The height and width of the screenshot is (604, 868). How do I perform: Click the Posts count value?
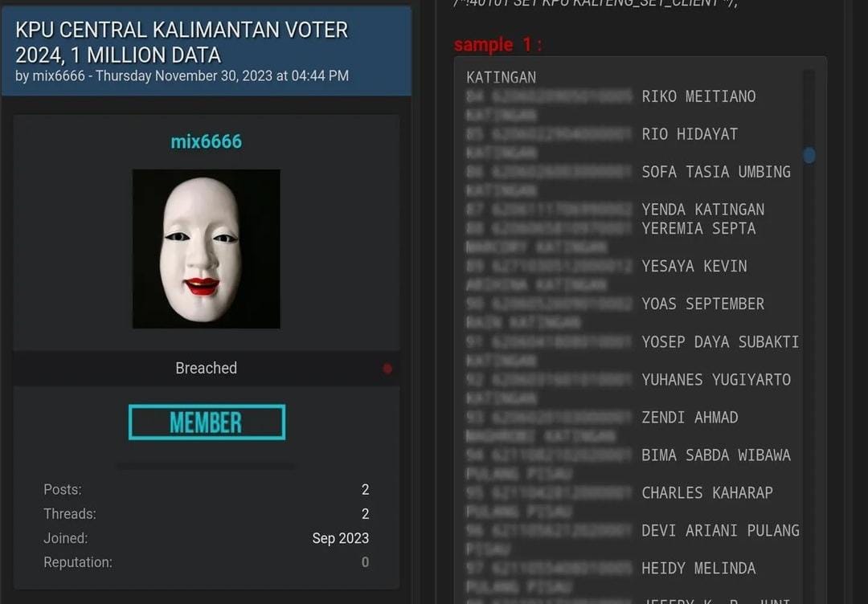(x=366, y=489)
